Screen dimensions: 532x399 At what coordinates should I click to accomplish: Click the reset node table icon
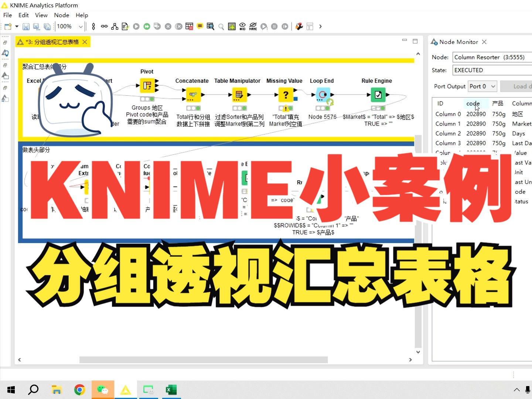pyautogui.click(x=189, y=27)
